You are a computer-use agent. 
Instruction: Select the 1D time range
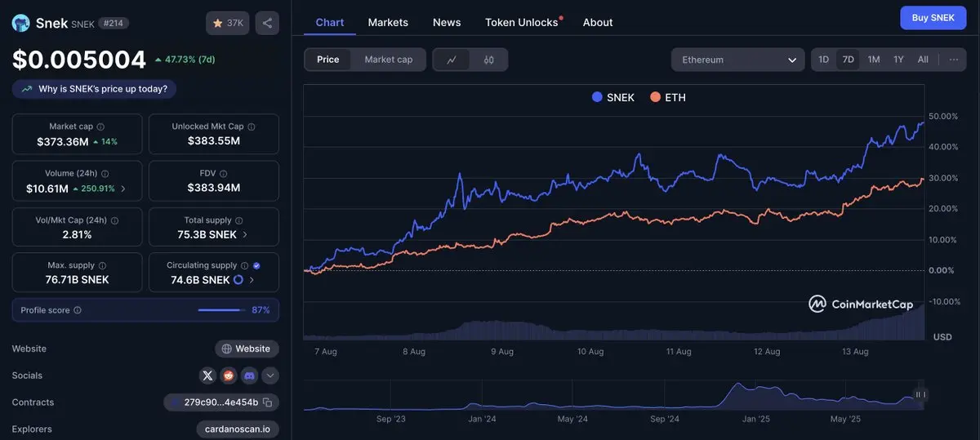click(x=824, y=60)
